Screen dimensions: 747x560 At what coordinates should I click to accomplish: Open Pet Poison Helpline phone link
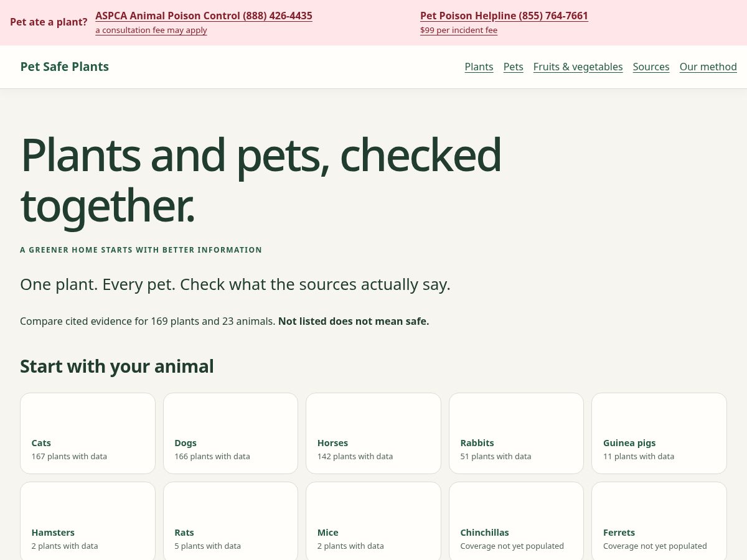coord(504,16)
